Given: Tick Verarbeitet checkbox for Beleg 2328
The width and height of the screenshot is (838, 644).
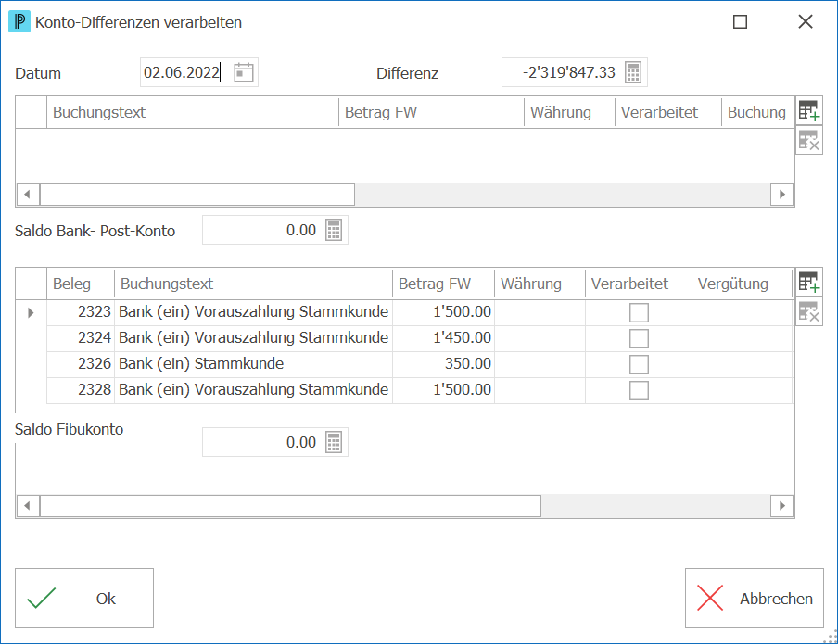Looking at the screenshot, I should coord(639,391).
